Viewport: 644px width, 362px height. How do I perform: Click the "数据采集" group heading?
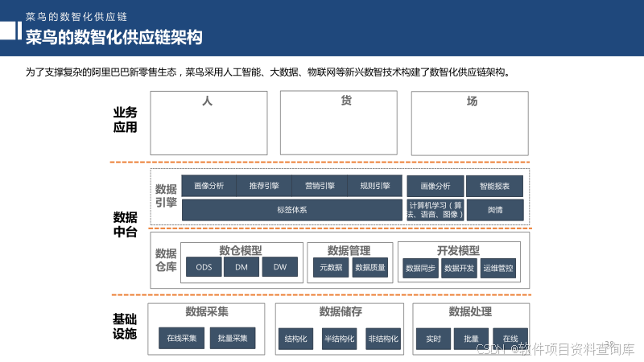tap(207, 311)
